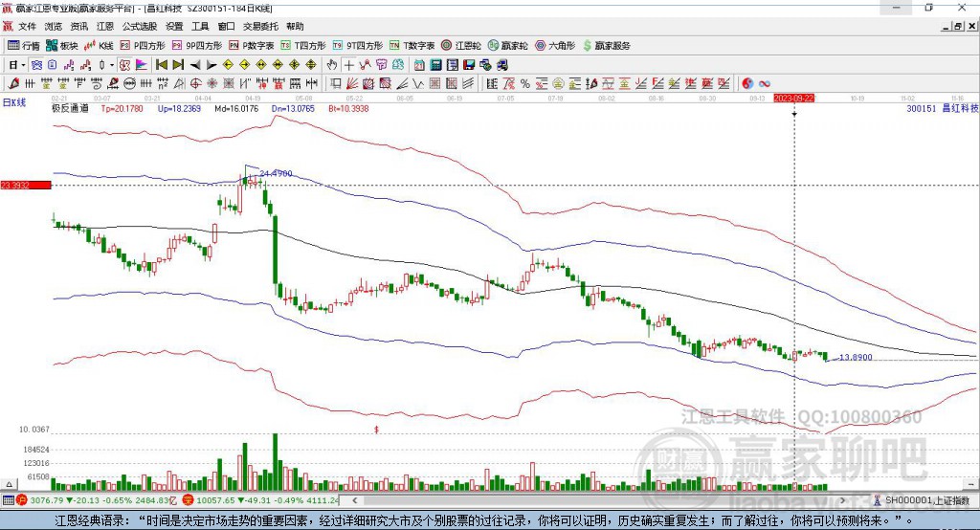Toggle the crosshair cursor tool

348,65
